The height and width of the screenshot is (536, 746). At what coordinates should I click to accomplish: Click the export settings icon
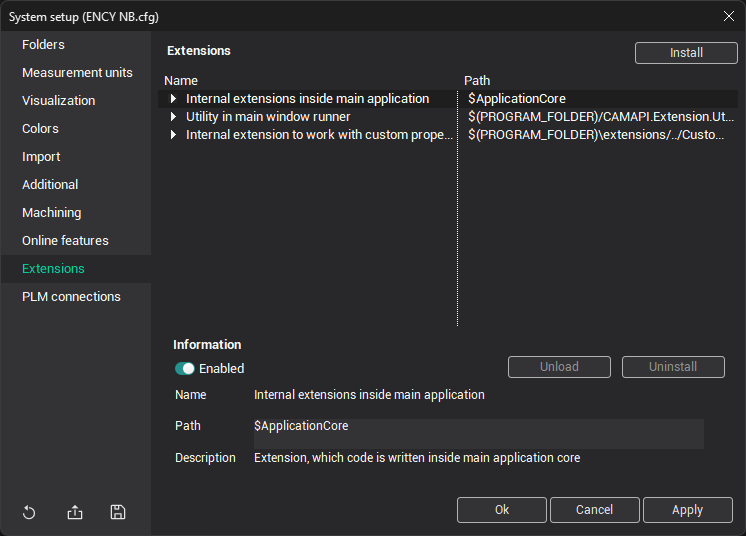[x=75, y=512]
